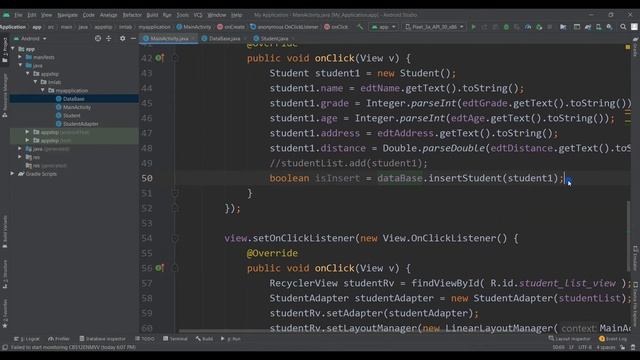Click the user avatar icon in the toolbar
640x360 pixels.
634,27
